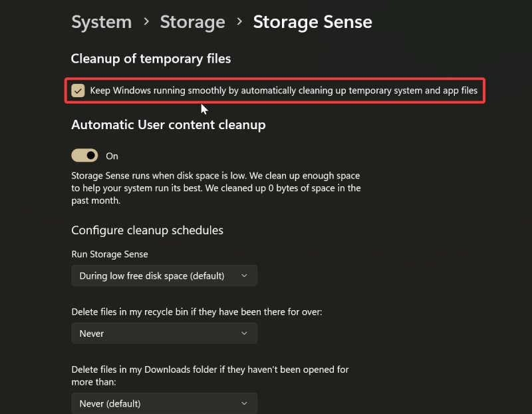Toggle the On switch under Automatic User content cleanup
This screenshot has height=414, width=532.
point(84,155)
